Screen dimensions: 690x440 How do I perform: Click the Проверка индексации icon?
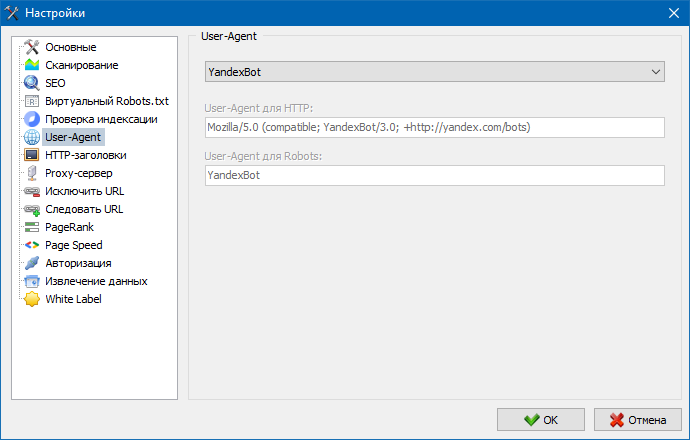click(x=32, y=119)
